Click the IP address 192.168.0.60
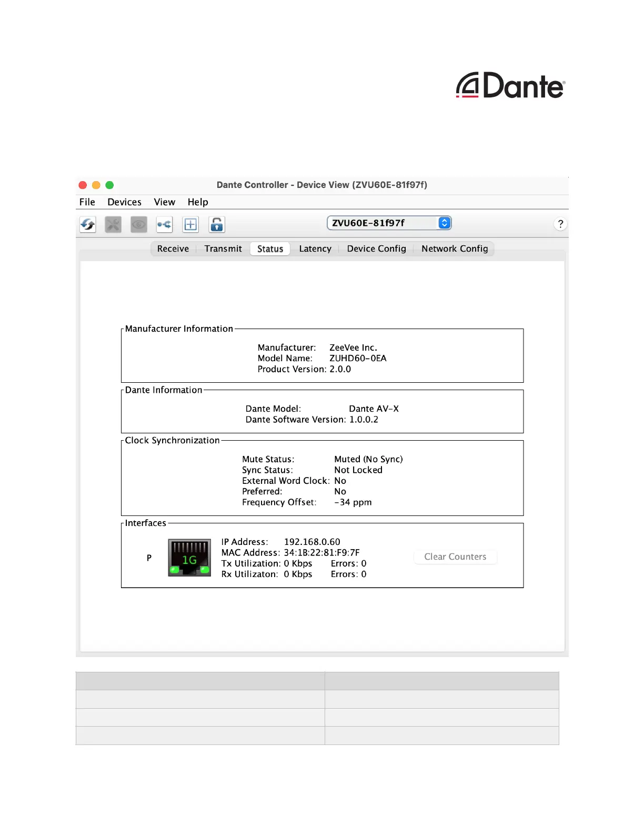This screenshot has width=644, height=834. click(x=312, y=542)
